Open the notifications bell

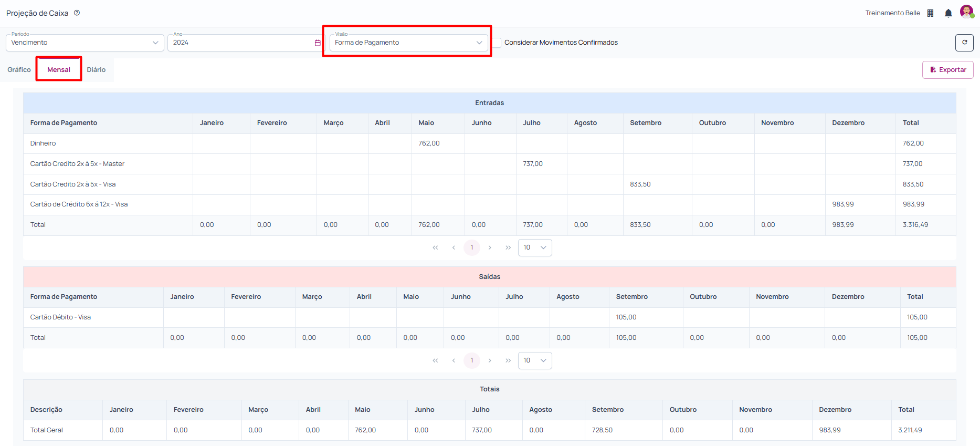click(948, 13)
